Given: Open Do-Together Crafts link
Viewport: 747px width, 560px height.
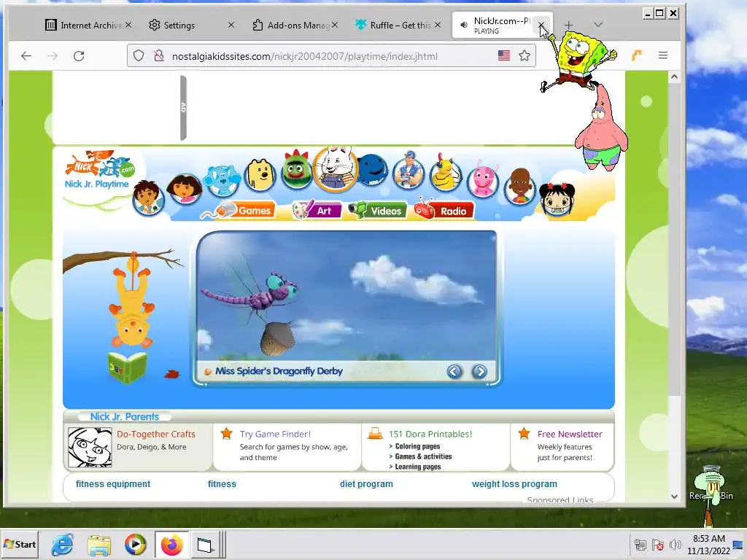Looking at the screenshot, I should coord(156,434).
